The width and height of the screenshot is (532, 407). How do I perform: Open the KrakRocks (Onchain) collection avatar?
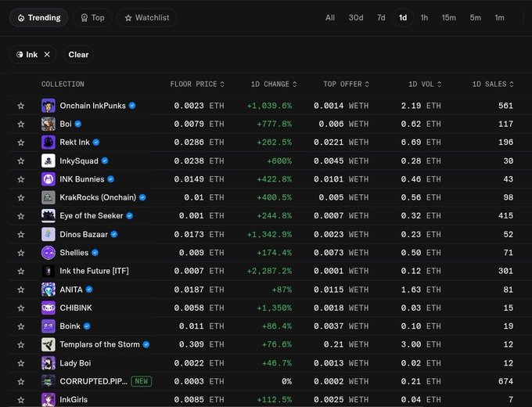pos(49,197)
